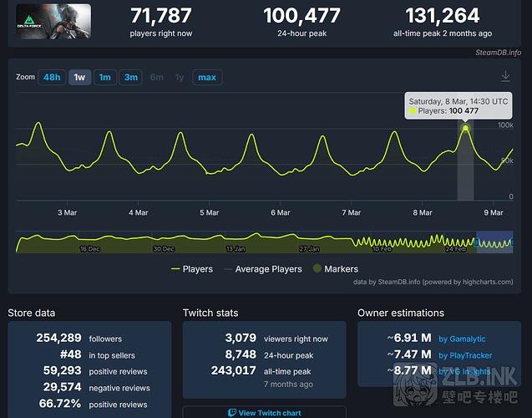
Task: Choose the 1y zoom range
Action: pos(180,78)
